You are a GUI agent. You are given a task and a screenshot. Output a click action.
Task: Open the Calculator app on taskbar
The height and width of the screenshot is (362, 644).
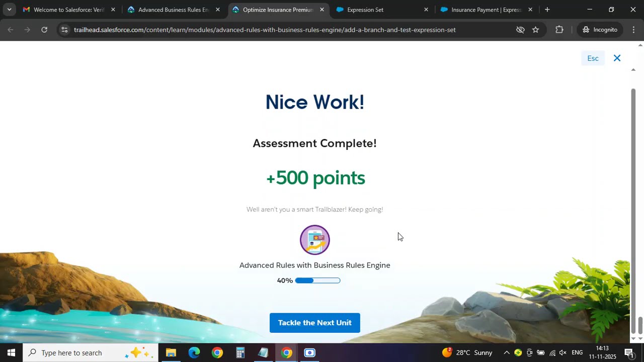[x=240, y=352]
